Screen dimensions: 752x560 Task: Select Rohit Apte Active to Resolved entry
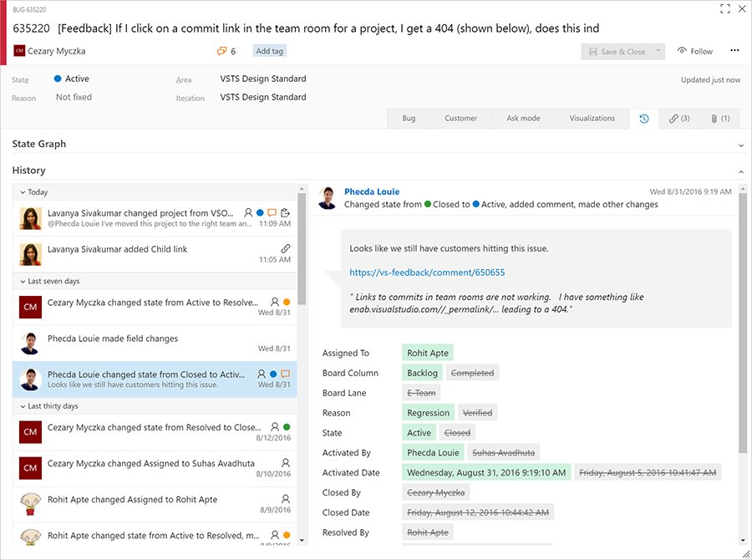(155, 535)
